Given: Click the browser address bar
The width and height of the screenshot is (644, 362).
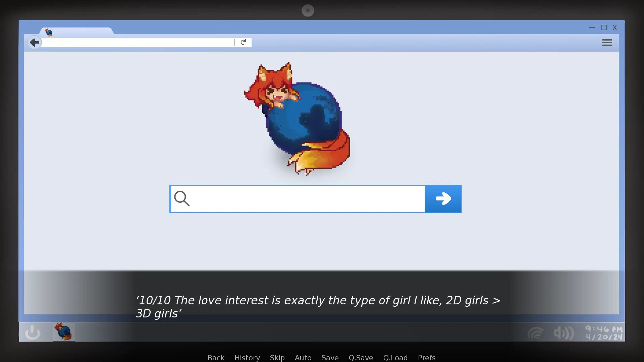Looking at the screenshot, I should coord(138,42).
